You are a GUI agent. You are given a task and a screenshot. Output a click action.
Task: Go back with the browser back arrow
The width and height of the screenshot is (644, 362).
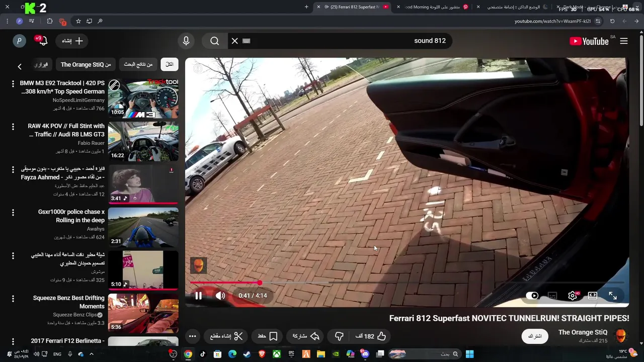coord(636,21)
